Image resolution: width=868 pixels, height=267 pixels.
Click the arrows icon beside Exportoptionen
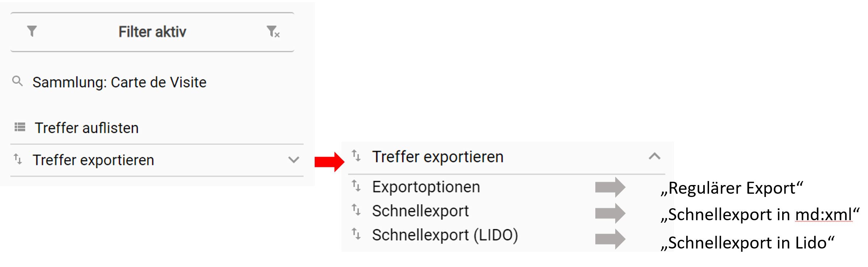click(x=356, y=186)
